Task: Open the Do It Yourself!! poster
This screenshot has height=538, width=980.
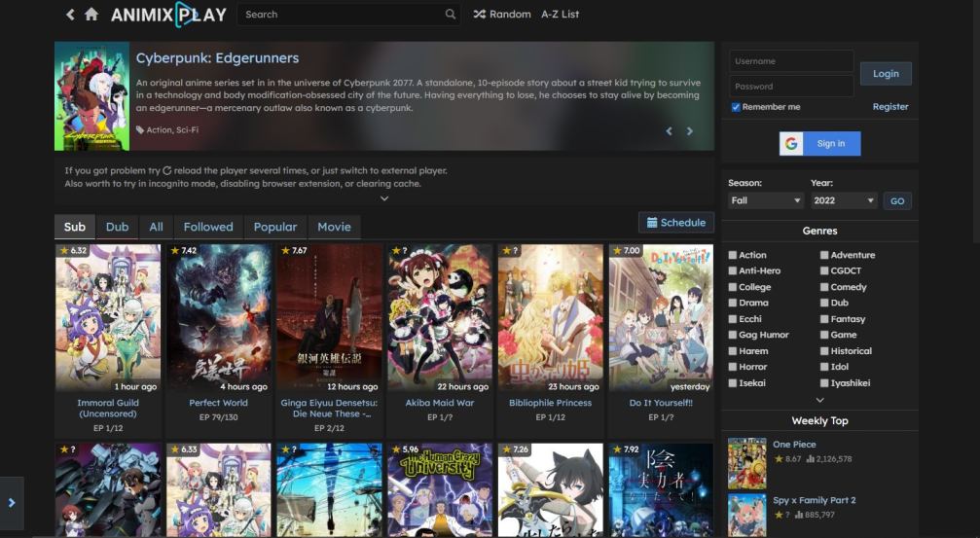Action: 661,318
